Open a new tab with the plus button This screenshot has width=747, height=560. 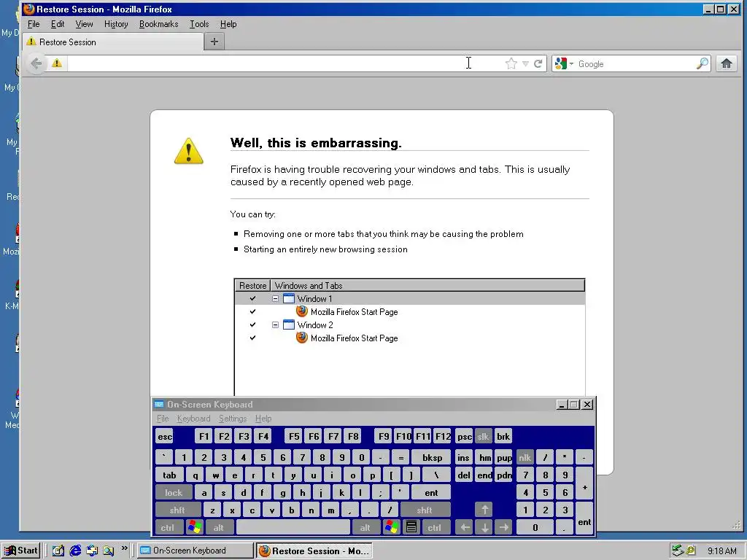(x=214, y=42)
